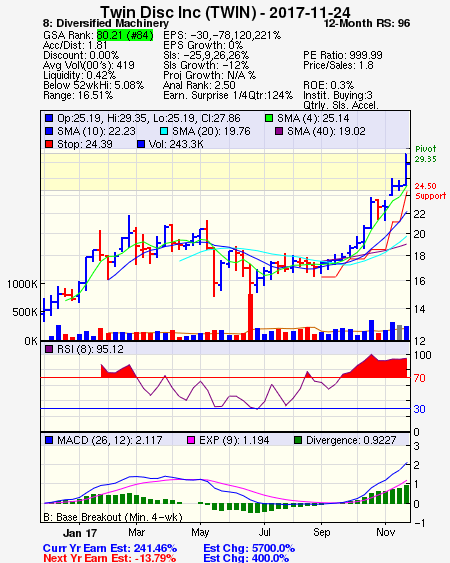
Task: Click the 'RSI (8): 95.12' legend text
Action: (90, 349)
